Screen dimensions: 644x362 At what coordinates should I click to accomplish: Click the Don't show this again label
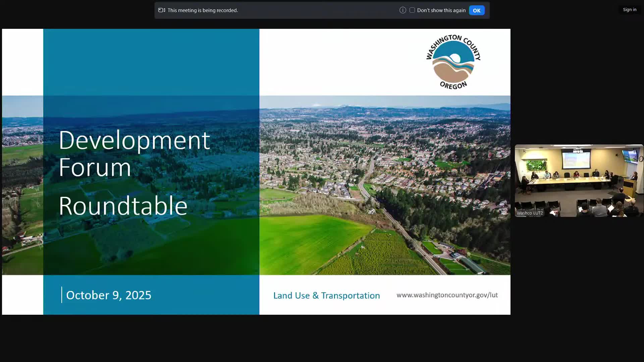coord(441,10)
